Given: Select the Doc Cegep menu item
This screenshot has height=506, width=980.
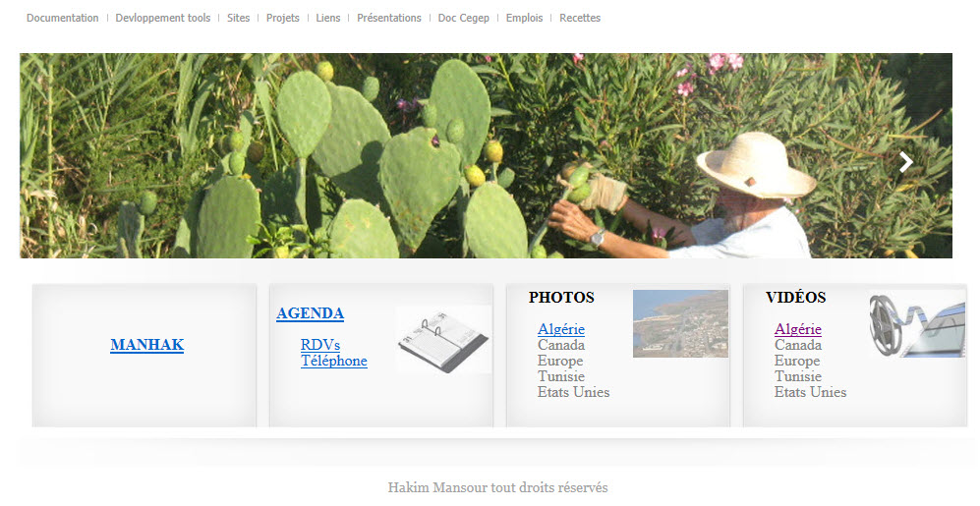Looking at the screenshot, I should (x=464, y=18).
